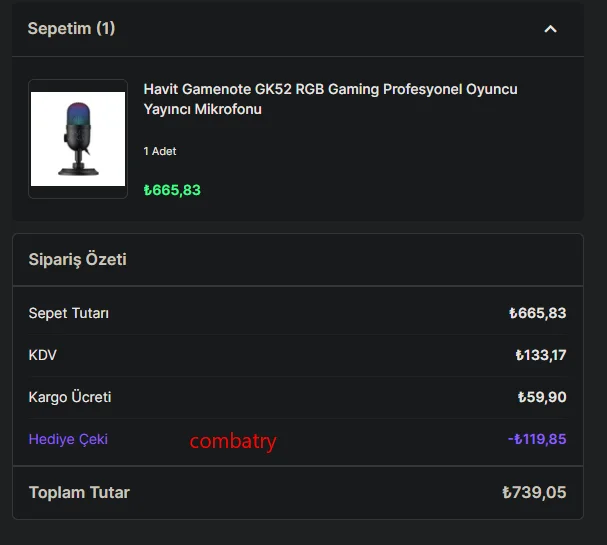The width and height of the screenshot is (607, 545).
Task: Select the discount amount -₺119,85
Action: click(537, 439)
